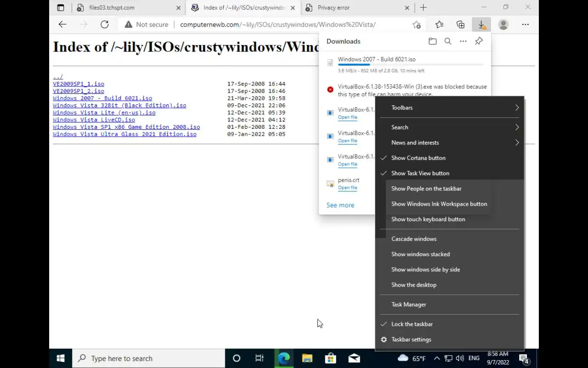Enable Show Windows Ink Workspace button

450,204
